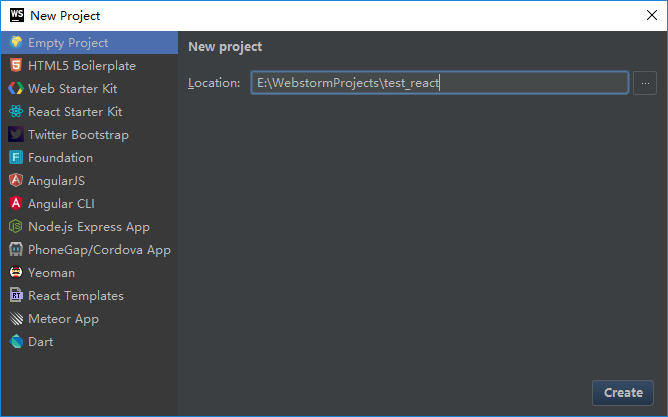
Task: Click the PhoneGap/Cordova robot icon
Action: [x=16, y=250]
